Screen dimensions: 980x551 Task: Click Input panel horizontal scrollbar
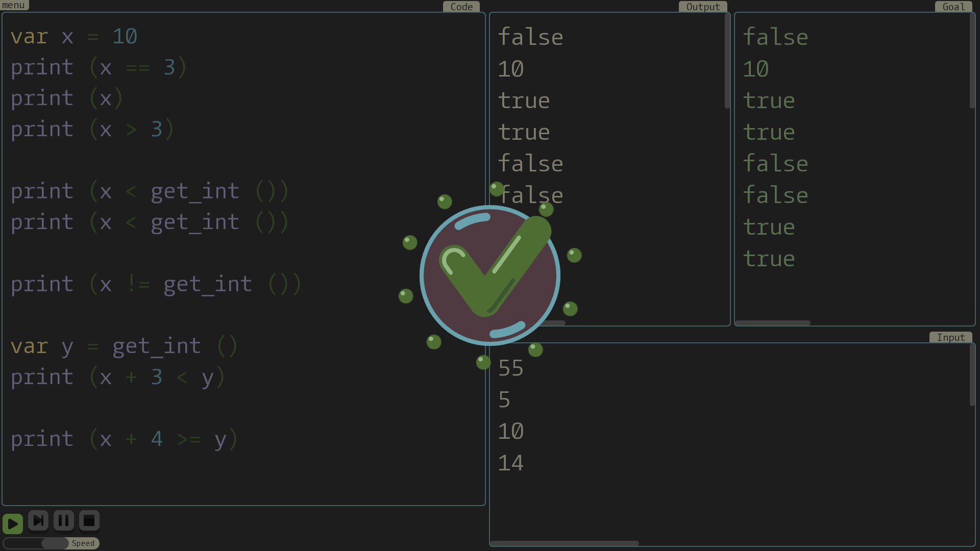point(565,543)
